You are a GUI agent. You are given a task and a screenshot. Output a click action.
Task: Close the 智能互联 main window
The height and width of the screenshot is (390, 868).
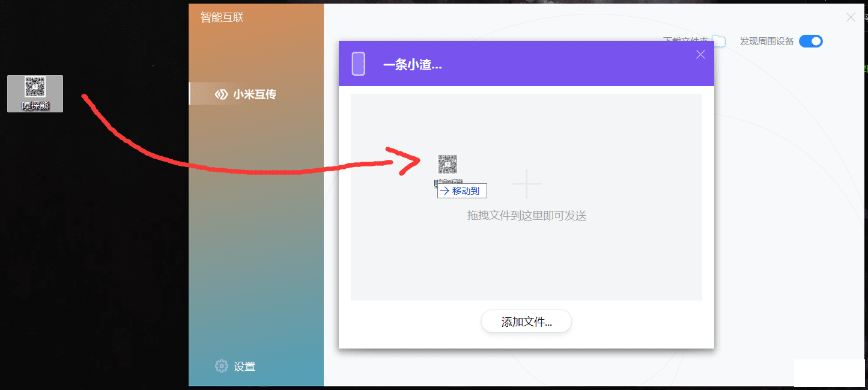tap(851, 17)
